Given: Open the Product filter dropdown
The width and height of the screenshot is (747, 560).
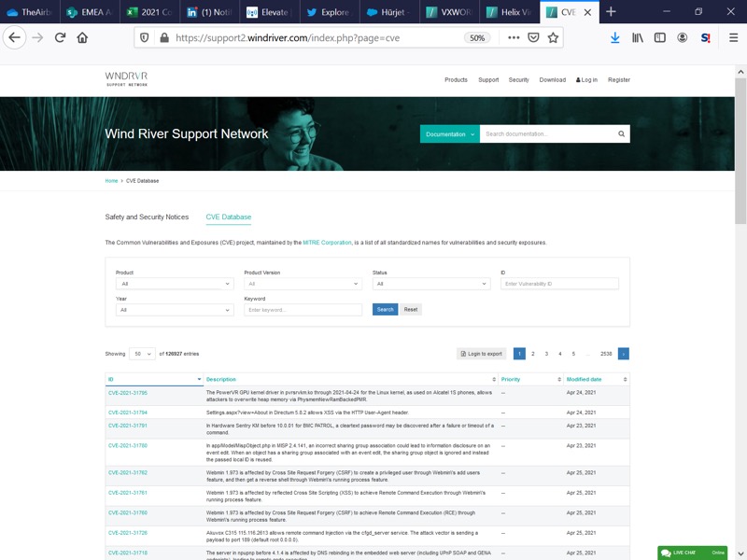Looking at the screenshot, I should tap(175, 284).
